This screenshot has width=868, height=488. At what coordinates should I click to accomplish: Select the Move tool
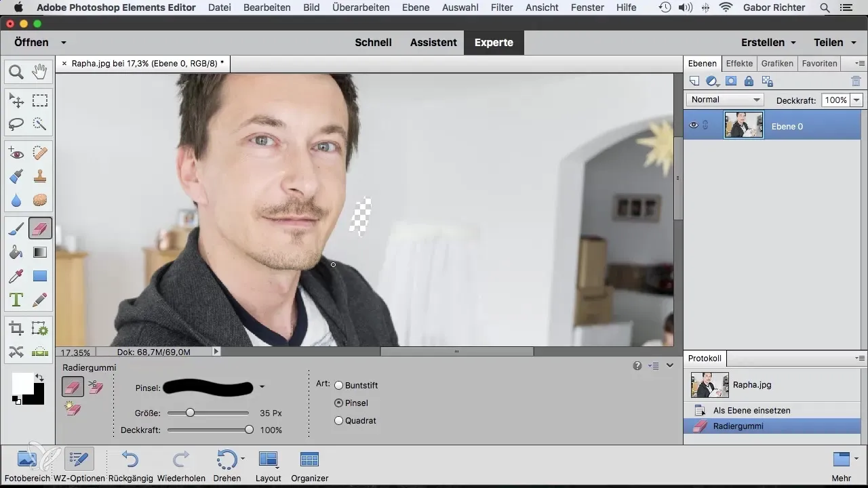pos(16,101)
